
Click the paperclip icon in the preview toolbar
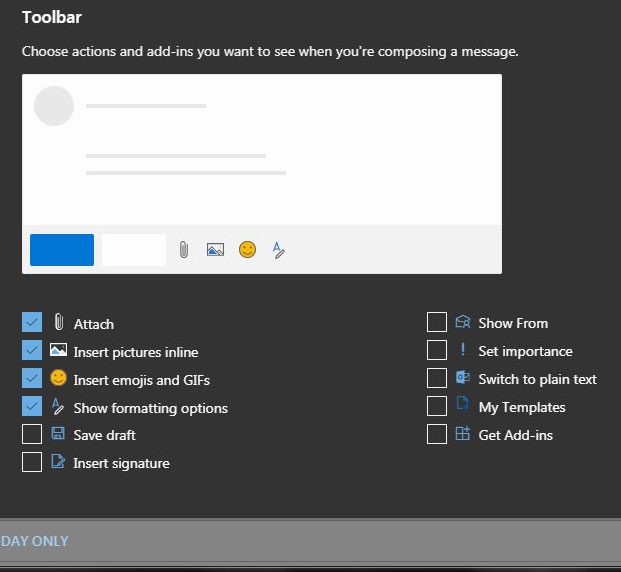[184, 250]
